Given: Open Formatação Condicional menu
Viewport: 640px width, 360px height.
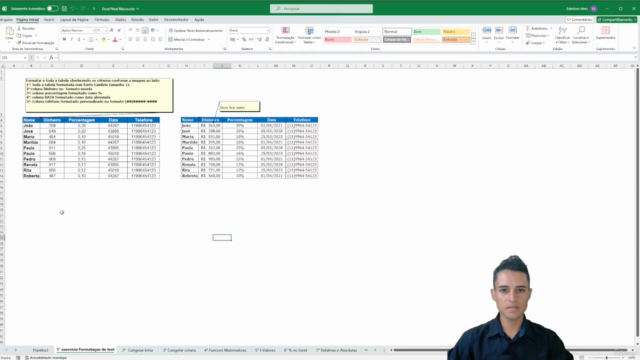Looking at the screenshot, I should coord(285,35).
